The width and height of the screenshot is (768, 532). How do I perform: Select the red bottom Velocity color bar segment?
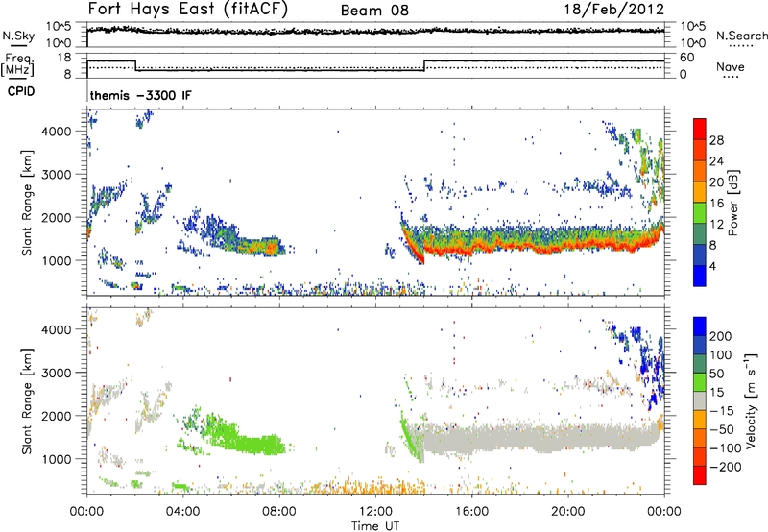700,475
